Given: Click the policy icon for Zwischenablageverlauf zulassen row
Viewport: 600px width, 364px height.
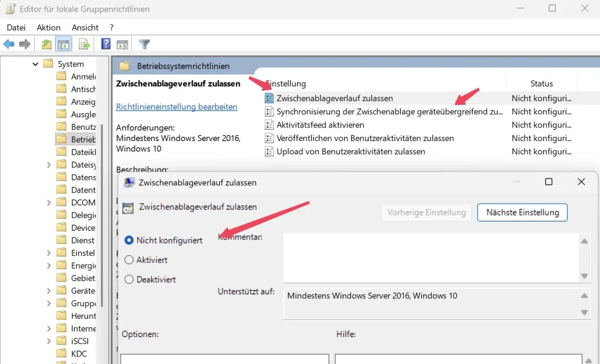Looking at the screenshot, I should point(269,98).
